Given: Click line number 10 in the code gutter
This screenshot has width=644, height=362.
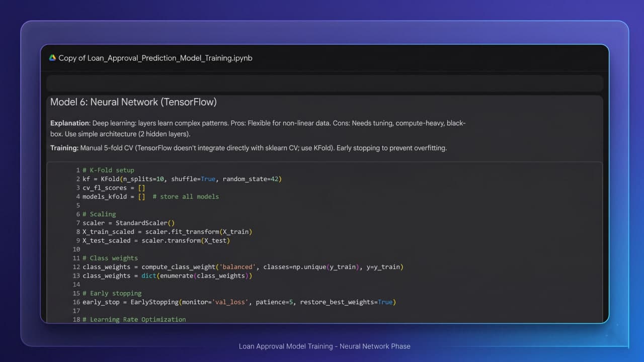Looking at the screenshot, I should click(x=76, y=249).
